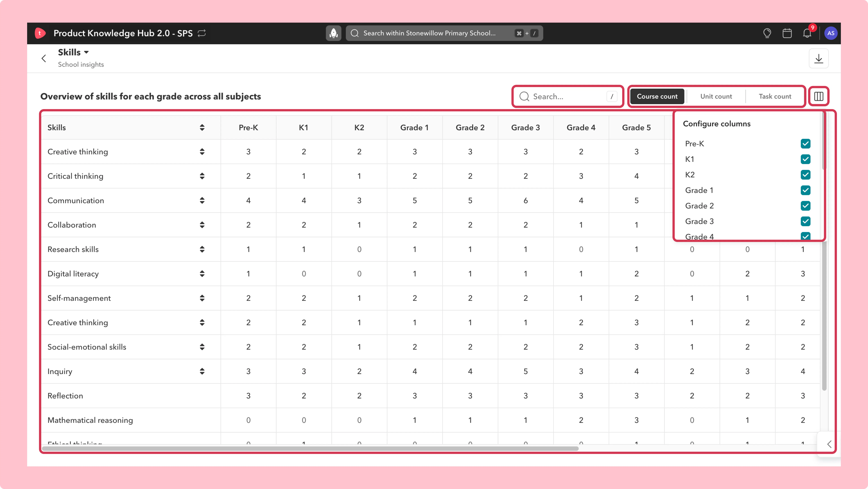The height and width of the screenshot is (489, 868).
Task: Click the Inquiry skill name
Action: 60,371
